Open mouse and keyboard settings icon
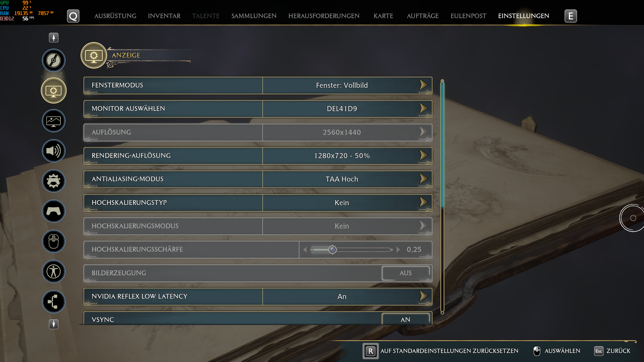 pos(54,241)
